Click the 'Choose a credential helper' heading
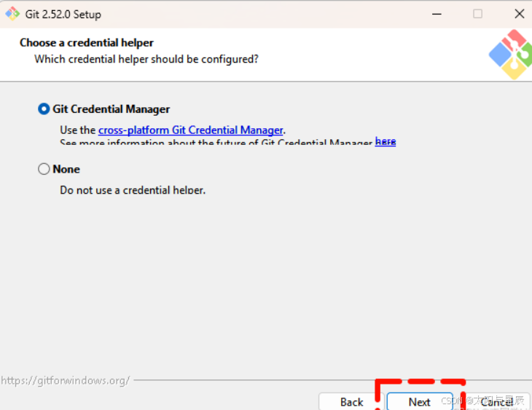The image size is (532, 410). click(87, 43)
